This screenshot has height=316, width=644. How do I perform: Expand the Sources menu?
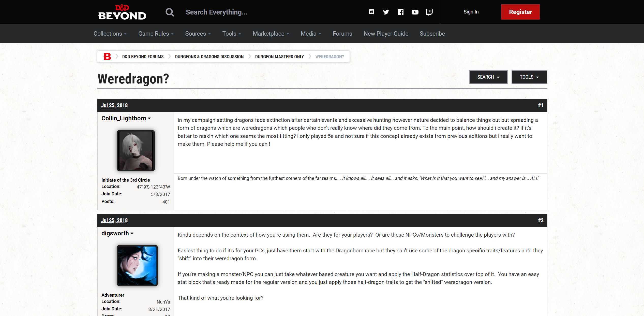[x=198, y=34]
